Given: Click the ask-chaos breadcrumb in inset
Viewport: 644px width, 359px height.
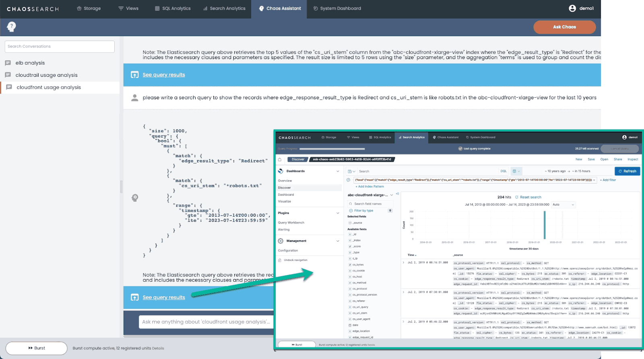Looking at the screenshot, I should (x=352, y=160).
